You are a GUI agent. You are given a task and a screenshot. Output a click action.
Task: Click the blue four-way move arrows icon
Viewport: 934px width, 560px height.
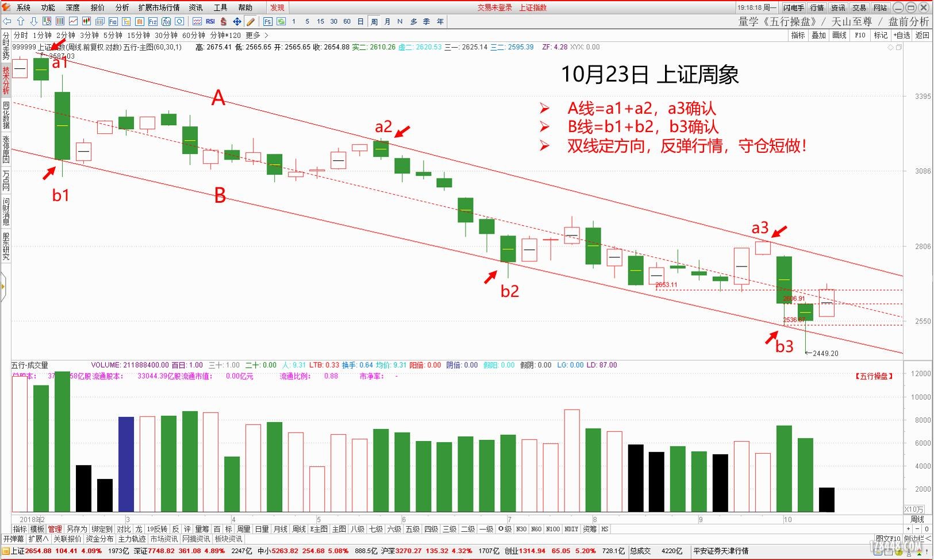(237, 21)
